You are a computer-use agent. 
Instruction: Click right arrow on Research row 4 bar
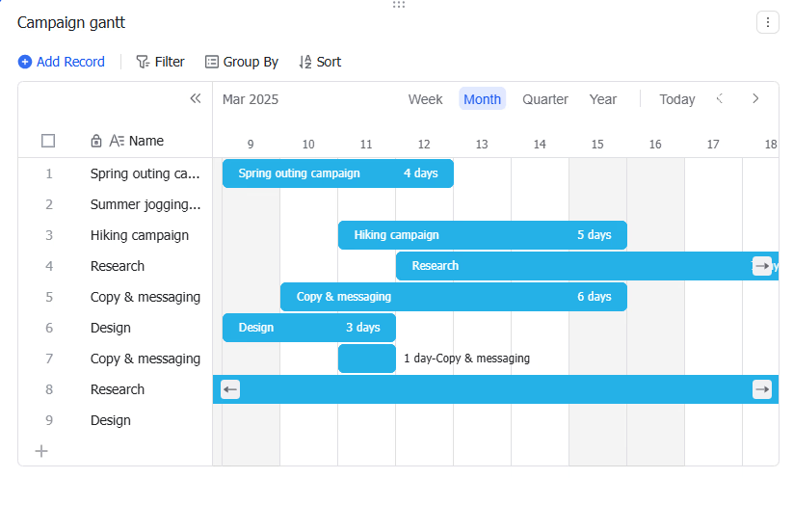point(761,266)
